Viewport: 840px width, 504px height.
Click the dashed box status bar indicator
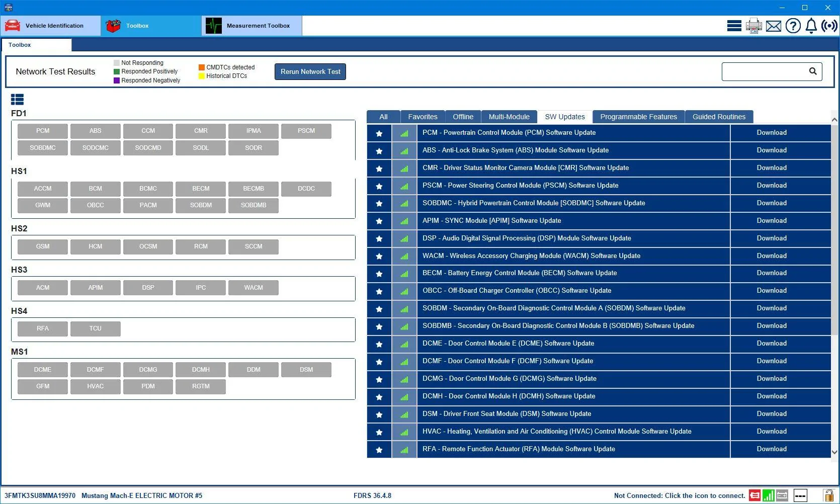coord(801,495)
